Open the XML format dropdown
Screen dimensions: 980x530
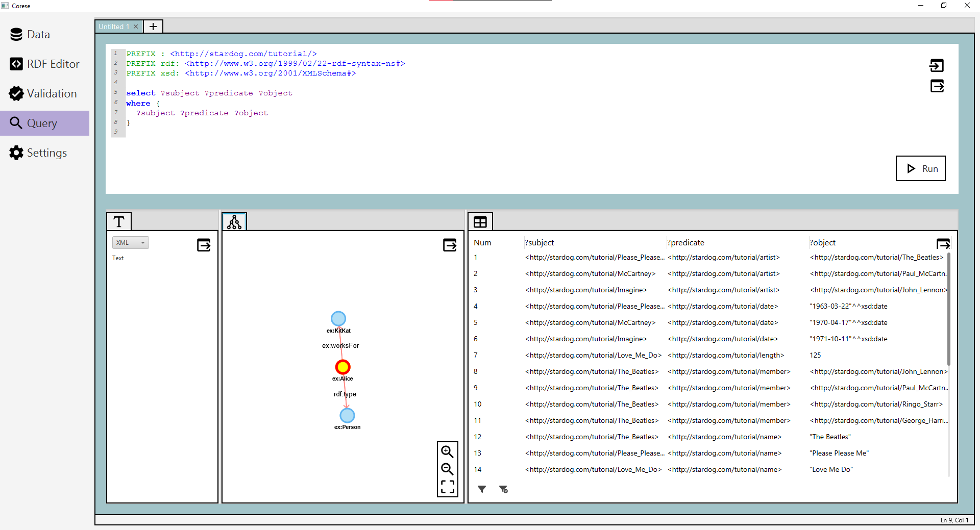131,243
